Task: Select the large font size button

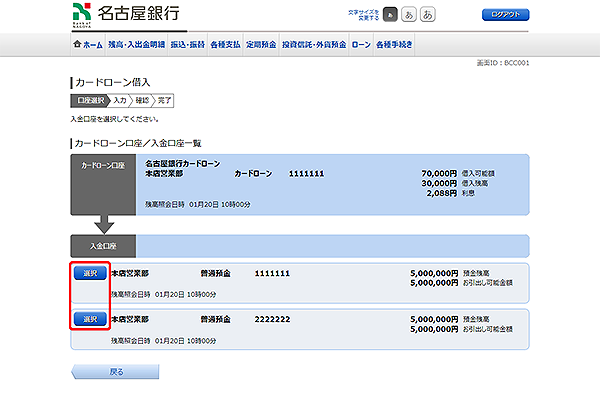Action: [x=427, y=15]
